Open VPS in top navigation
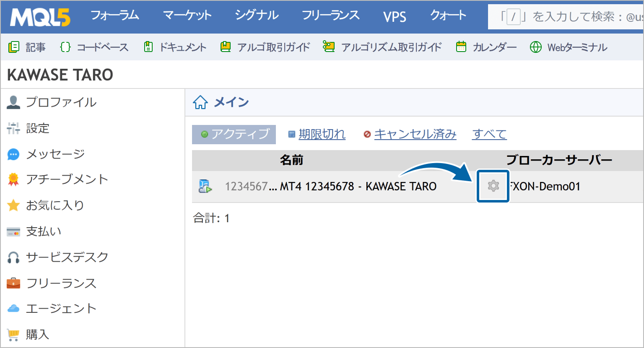This screenshot has width=644, height=348. pyautogui.click(x=395, y=16)
